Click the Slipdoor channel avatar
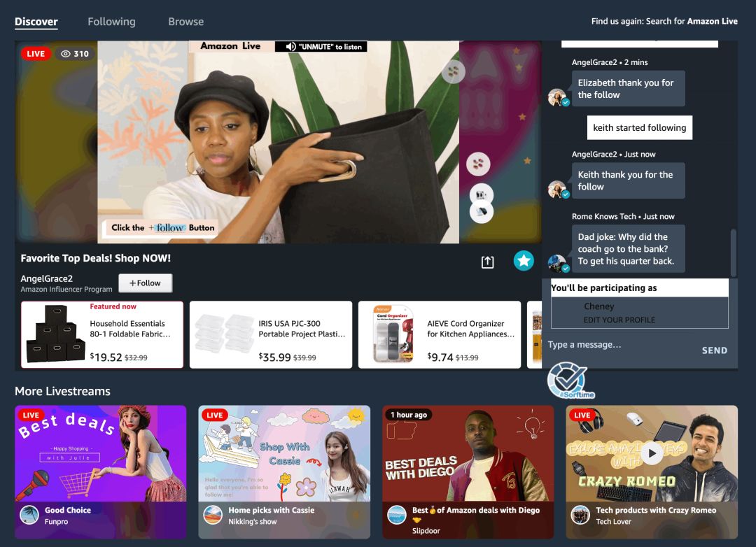 pos(398,516)
